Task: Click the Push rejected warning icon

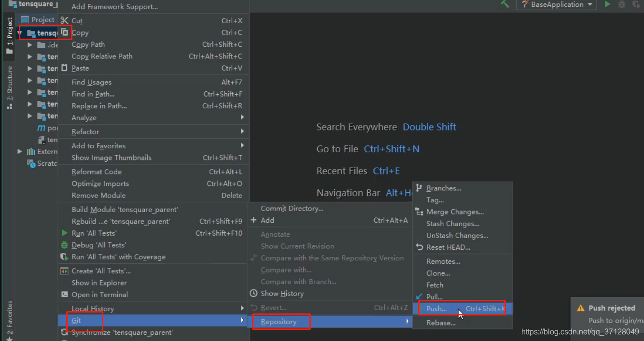Action: click(581, 308)
